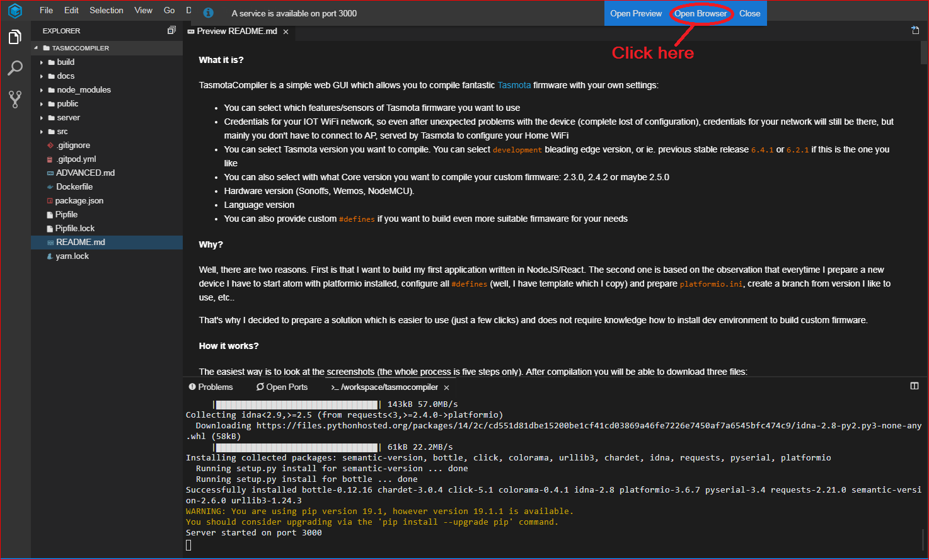This screenshot has height=560, width=929.
Task: Click the Open Preview button
Action: coord(636,13)
